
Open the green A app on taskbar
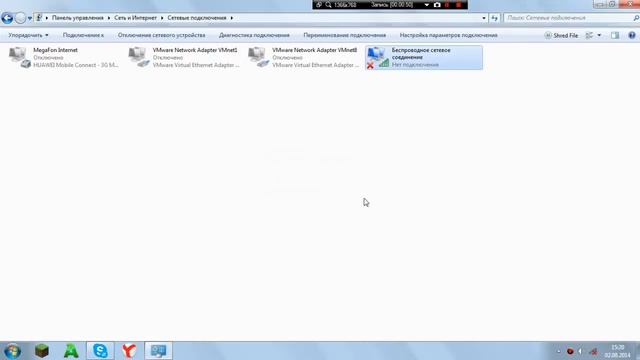(71, 351)
